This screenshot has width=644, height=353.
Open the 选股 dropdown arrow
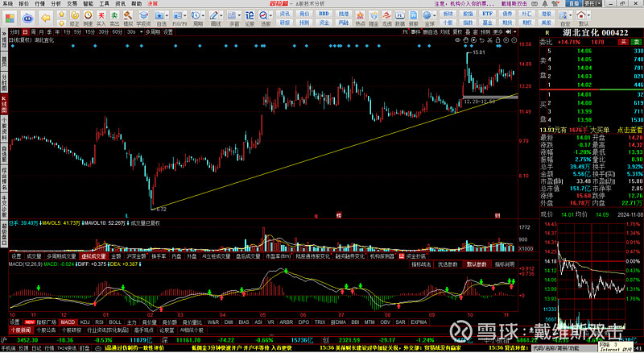[270, 15]
